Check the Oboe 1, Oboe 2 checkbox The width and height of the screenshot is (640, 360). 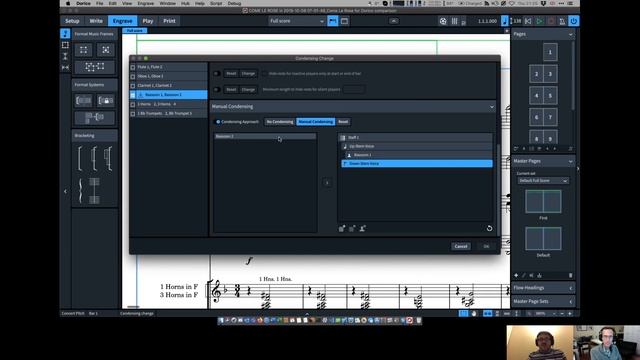point(133,76)
